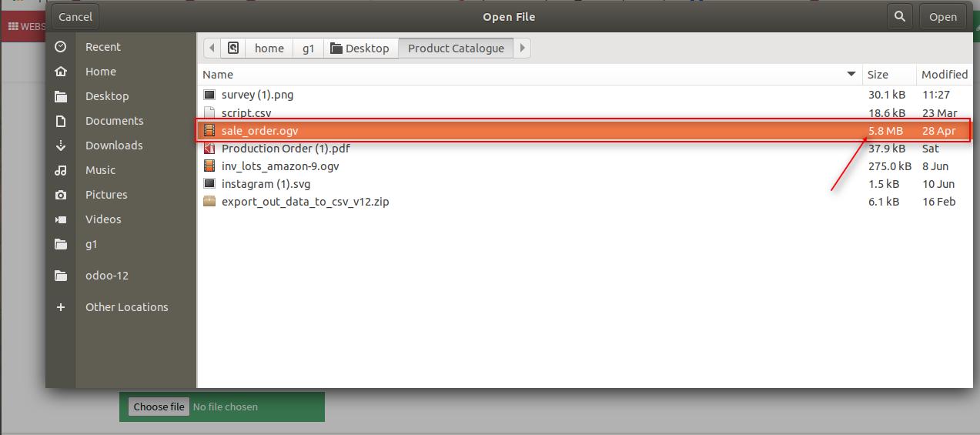This screenshot has width=980, height=435.
Task: Open the Pictures sidebar location
Action: 106,195
